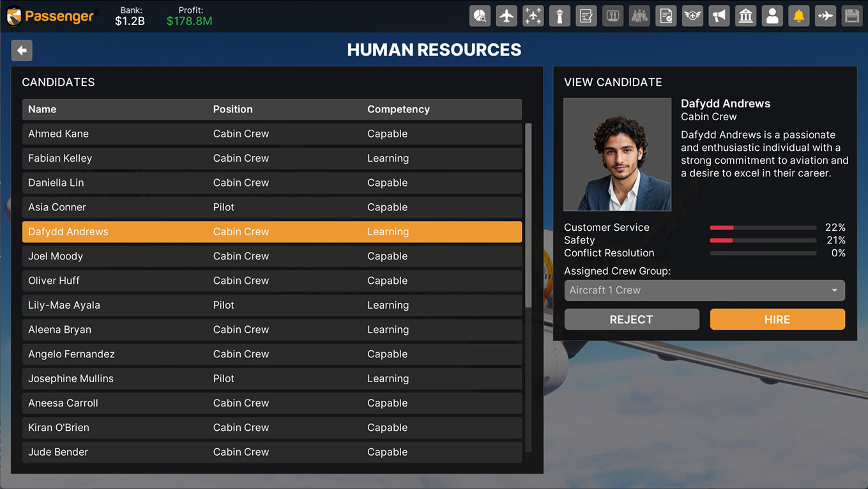Open the fleet of planes icon
Screen dimensions: 868x489
[x=533, y=16]
